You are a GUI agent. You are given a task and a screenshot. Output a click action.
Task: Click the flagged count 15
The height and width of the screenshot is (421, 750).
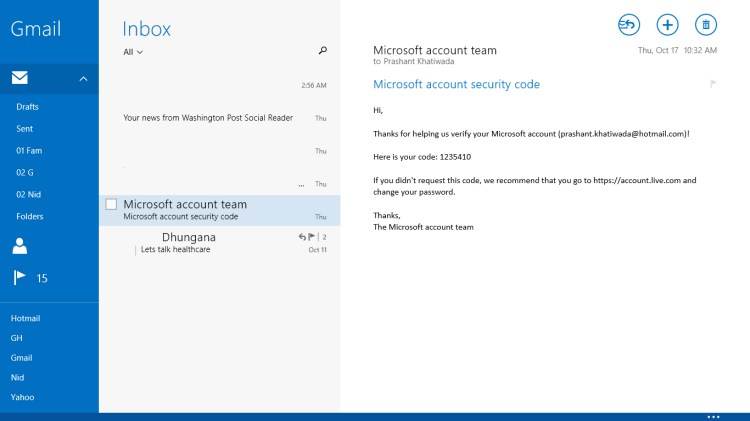[42, 278]
